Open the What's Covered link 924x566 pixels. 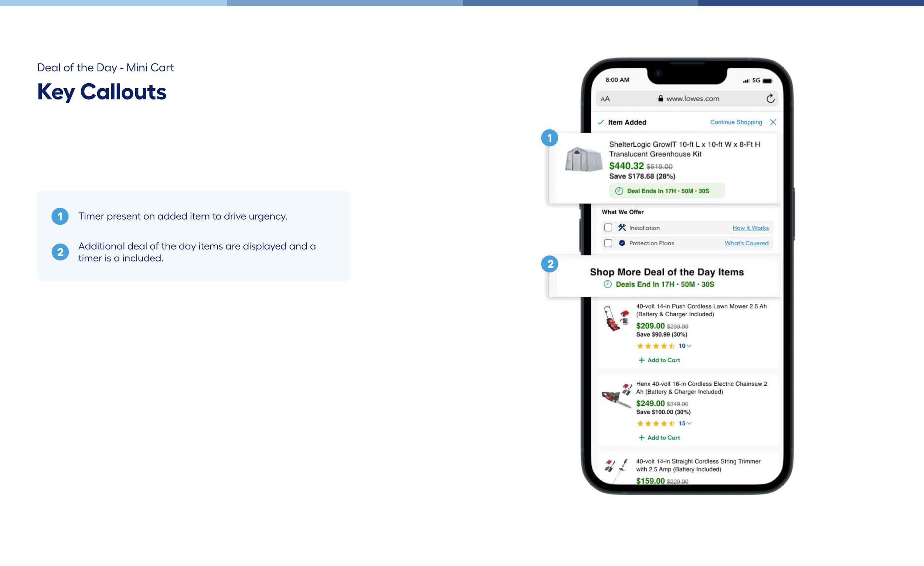coord(746,243)
